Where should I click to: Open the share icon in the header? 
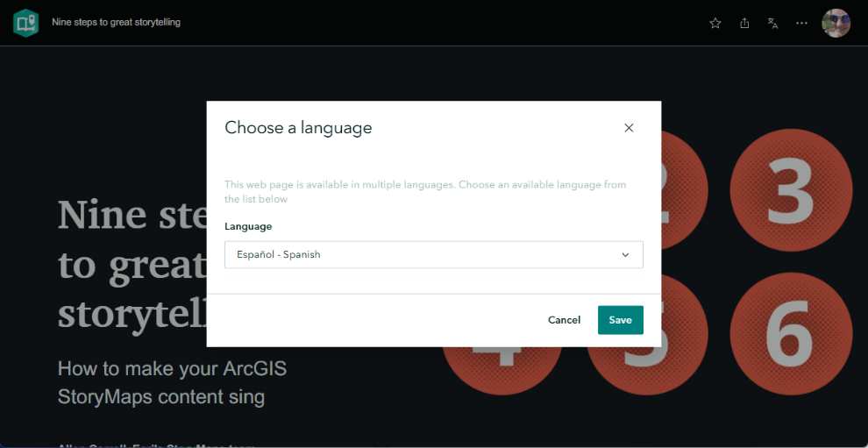point(744,24)
